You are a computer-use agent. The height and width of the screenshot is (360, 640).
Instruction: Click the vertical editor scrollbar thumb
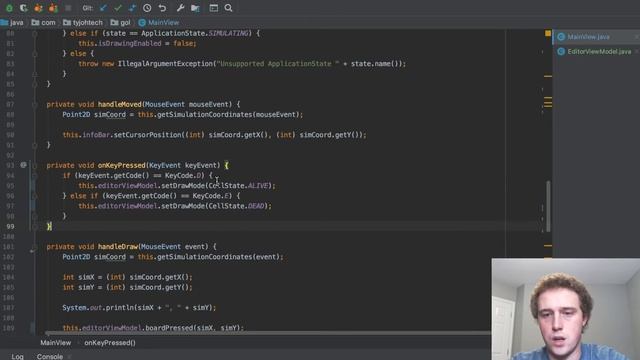tap(548, 206)
